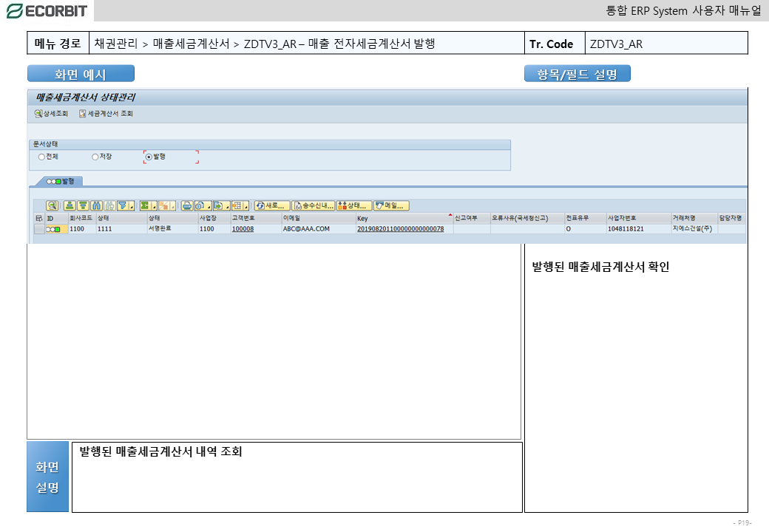Click the Find binoculars icon
This screenshot has width=769, height=532.
97,205
